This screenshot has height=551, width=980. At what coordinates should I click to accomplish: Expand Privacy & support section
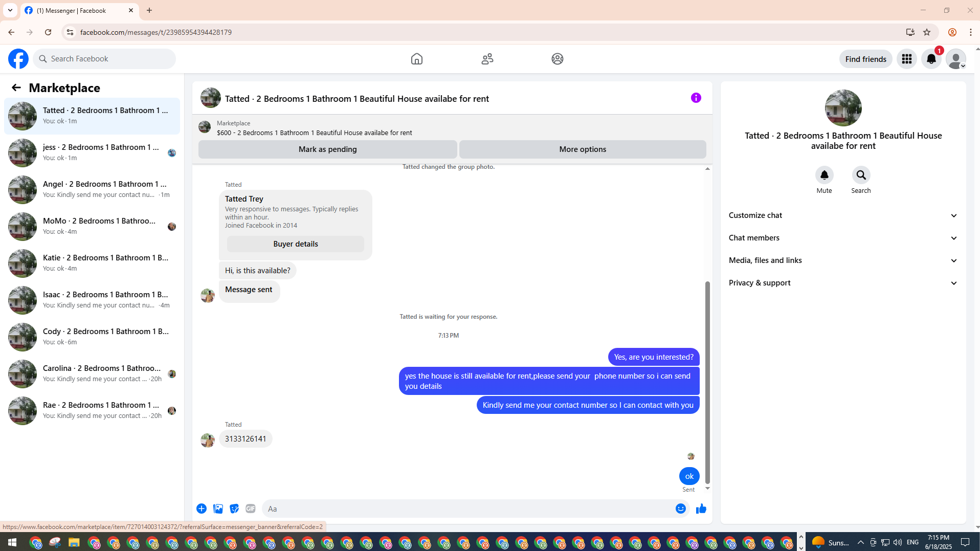coord(843,283)
